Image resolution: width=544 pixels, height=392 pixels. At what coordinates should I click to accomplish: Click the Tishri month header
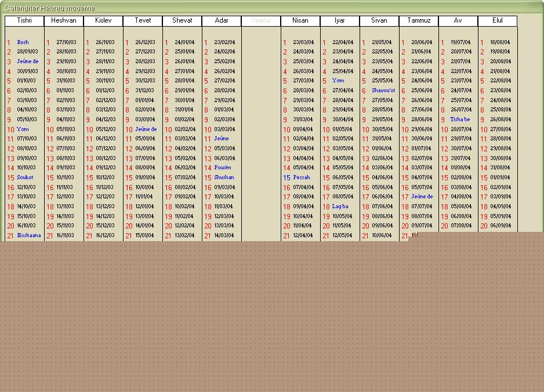click(24, 21)
